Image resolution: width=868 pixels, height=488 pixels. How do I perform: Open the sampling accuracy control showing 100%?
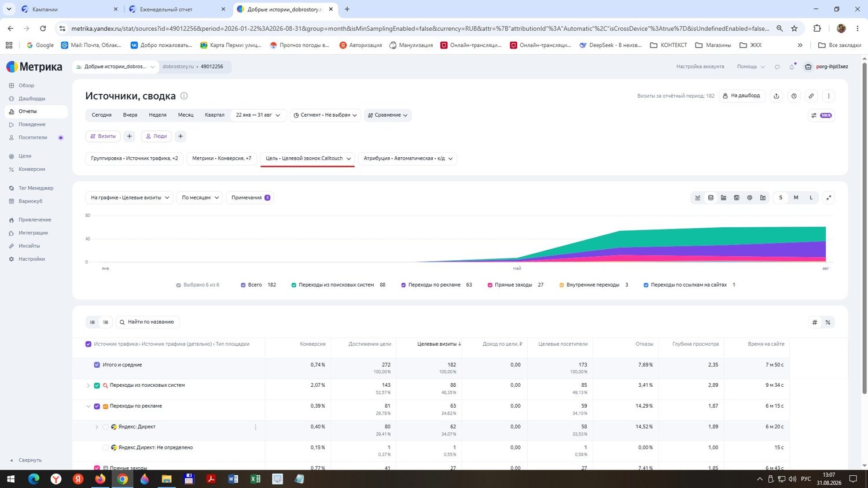pos(821,115)
